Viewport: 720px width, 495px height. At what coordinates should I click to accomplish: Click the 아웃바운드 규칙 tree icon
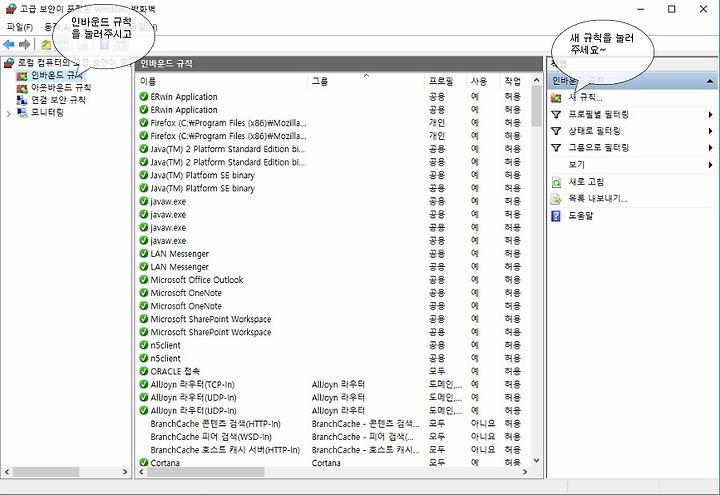(x=22, y=88)
